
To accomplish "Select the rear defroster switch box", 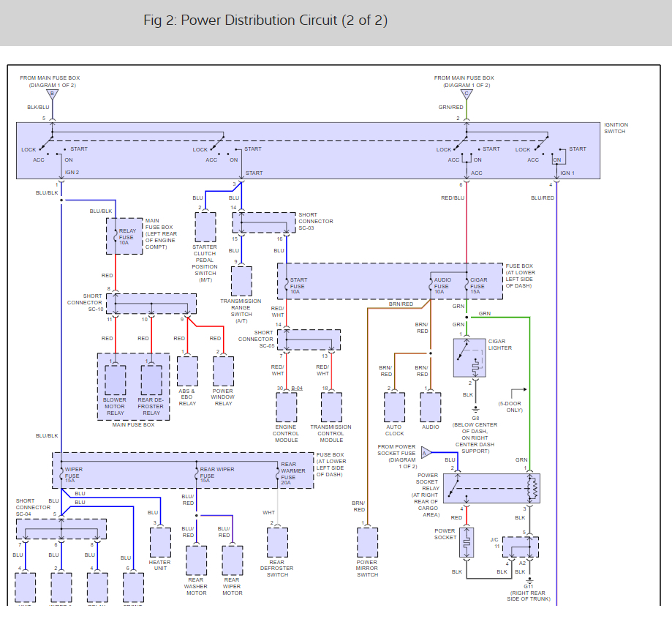I will coord(276,542).
